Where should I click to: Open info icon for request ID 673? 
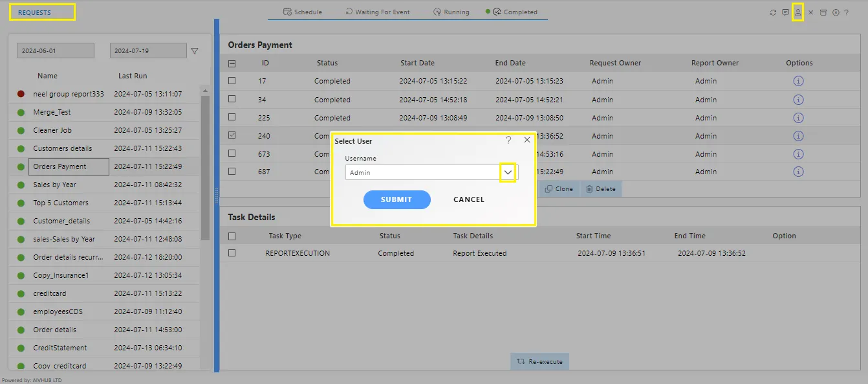click(798, 154)
